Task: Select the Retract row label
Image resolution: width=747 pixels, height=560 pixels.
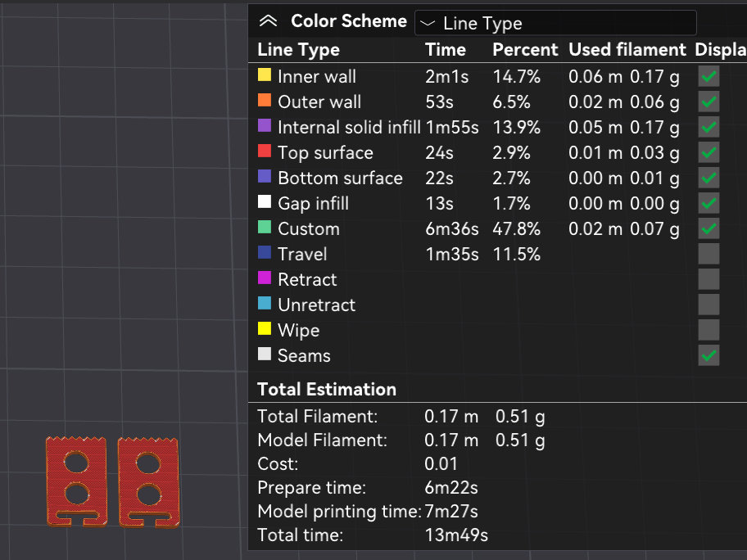Action: pyautogui.click(x=307, y=279)
